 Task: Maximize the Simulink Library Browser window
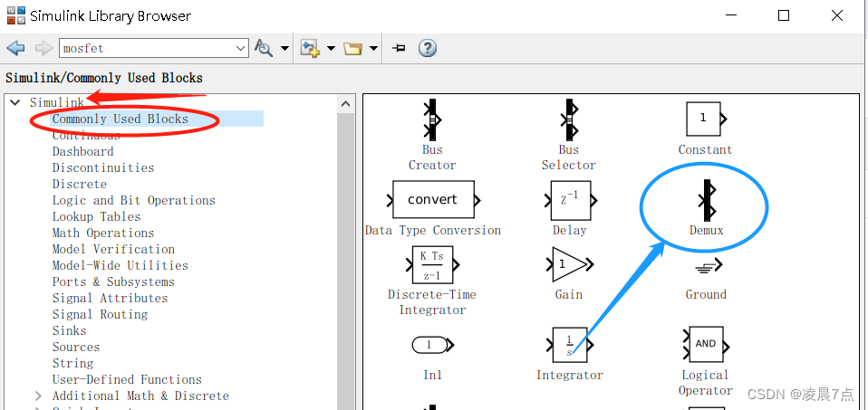click(x=784, y=15)
